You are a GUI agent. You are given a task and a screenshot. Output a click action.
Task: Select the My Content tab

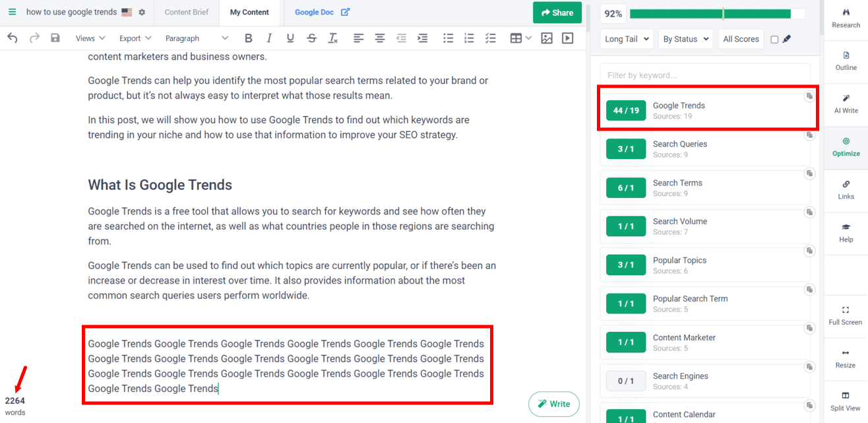249,12
